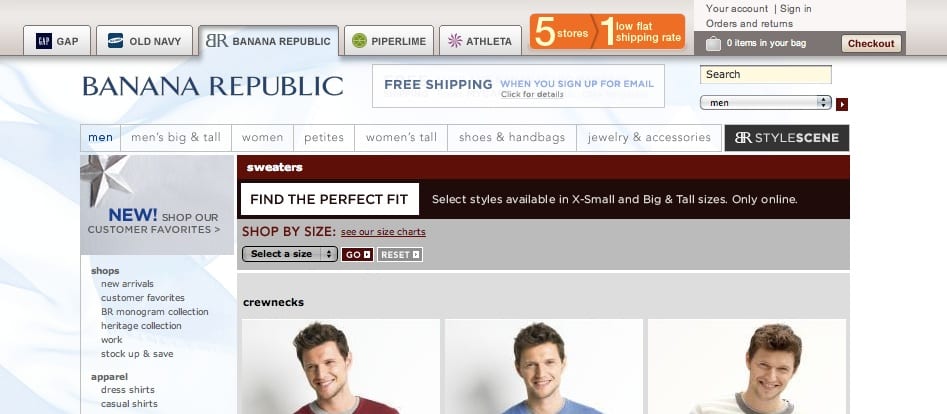
Task: Click the RESET size filter button
Action: pyautogui.click(x=400, y=255)
